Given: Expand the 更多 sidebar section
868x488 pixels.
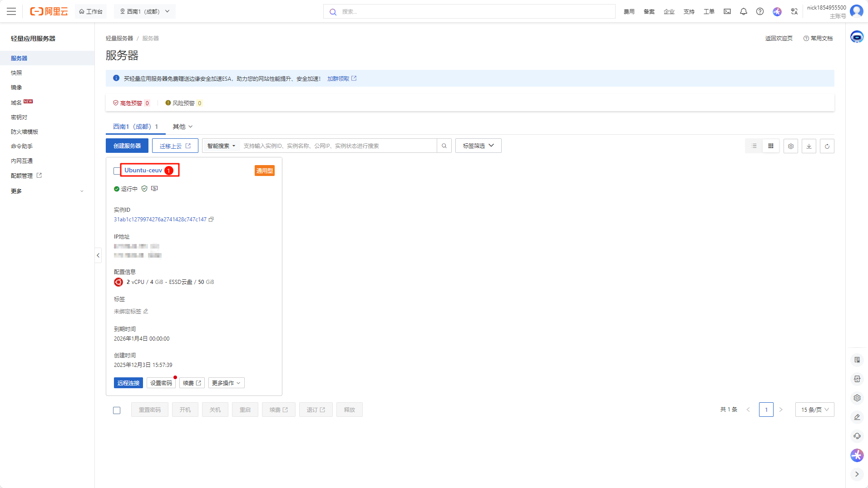Looking at the screenshot, I should tap(47, 191).
